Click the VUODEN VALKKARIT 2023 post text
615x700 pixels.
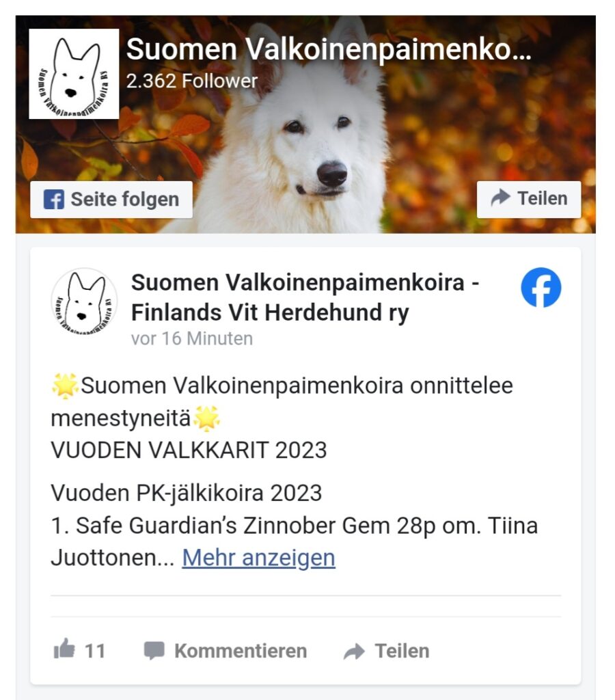(189, 450)
